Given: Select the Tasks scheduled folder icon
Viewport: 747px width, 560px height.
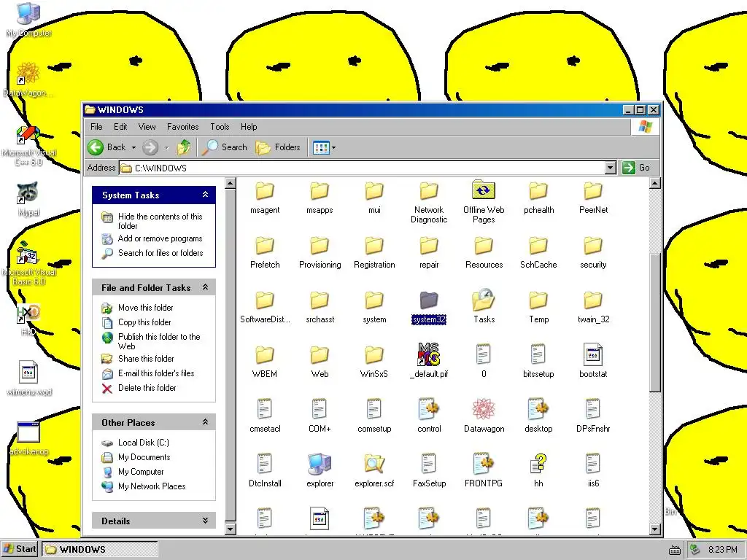Looking at the screenshot, I should pyautogui.click(x=484, y=300).
